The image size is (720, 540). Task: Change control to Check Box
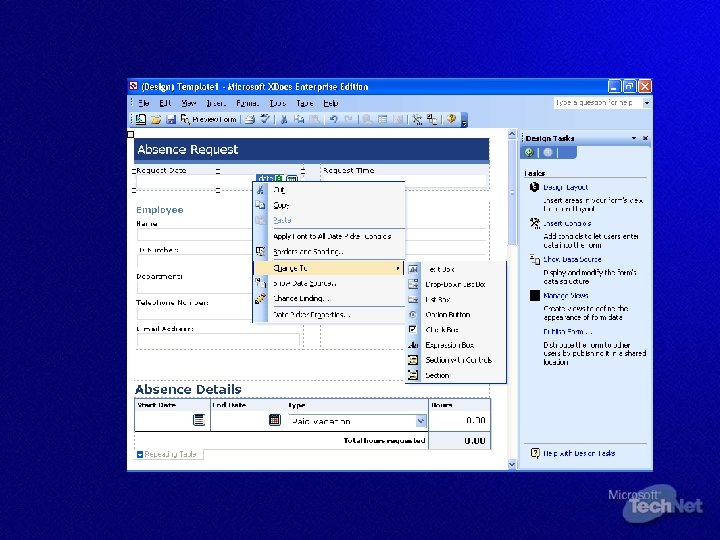coord(456,330)
